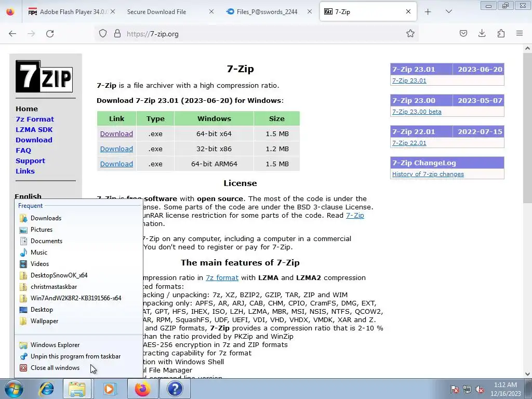Viewport: 532px width, 399px height.
Task: Open Downloads from the jump list
Action: pos(79,218)
